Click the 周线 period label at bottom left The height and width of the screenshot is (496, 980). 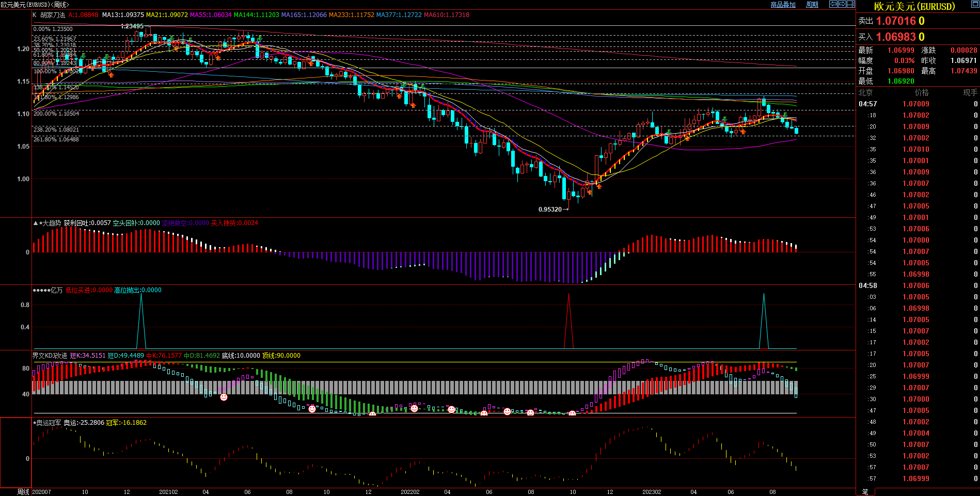coord(23,492)
